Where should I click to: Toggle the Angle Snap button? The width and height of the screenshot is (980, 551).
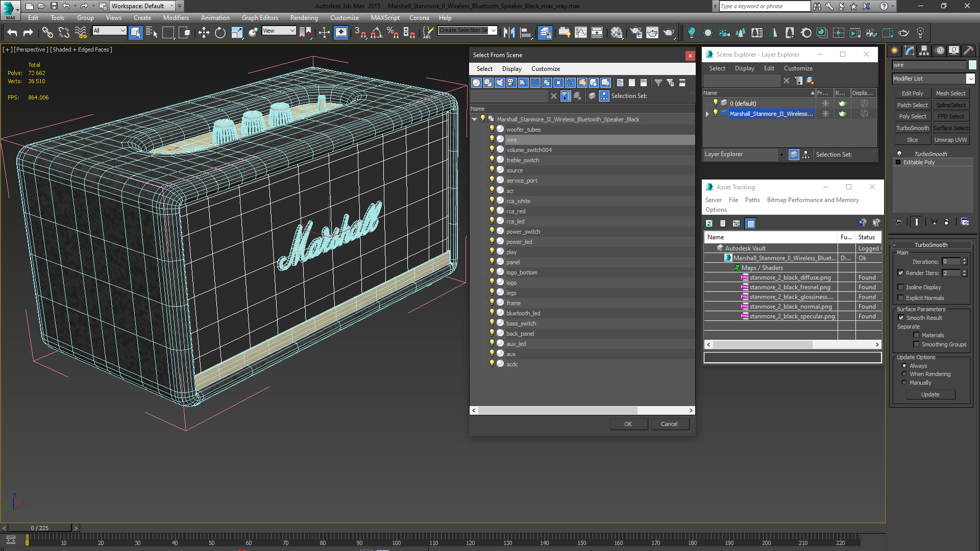(377, 33)
